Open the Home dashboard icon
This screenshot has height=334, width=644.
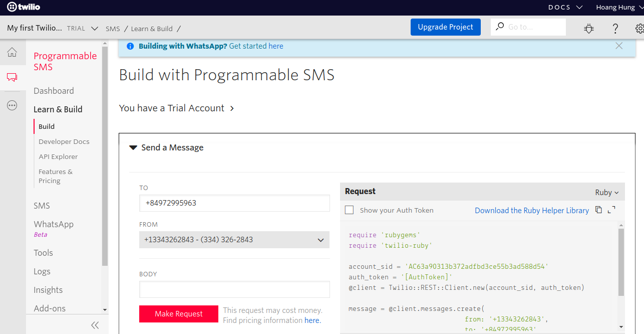[x=12, y=52]
